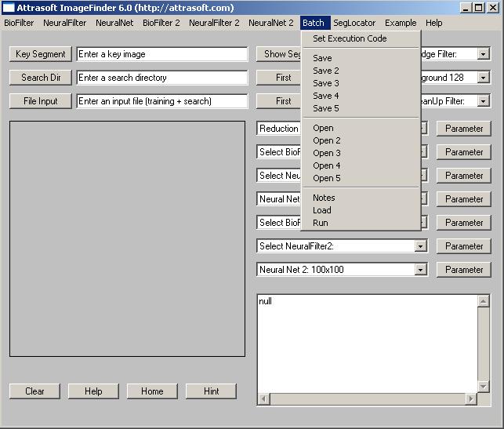
Task: Click the Clear button
Action: 35,391
